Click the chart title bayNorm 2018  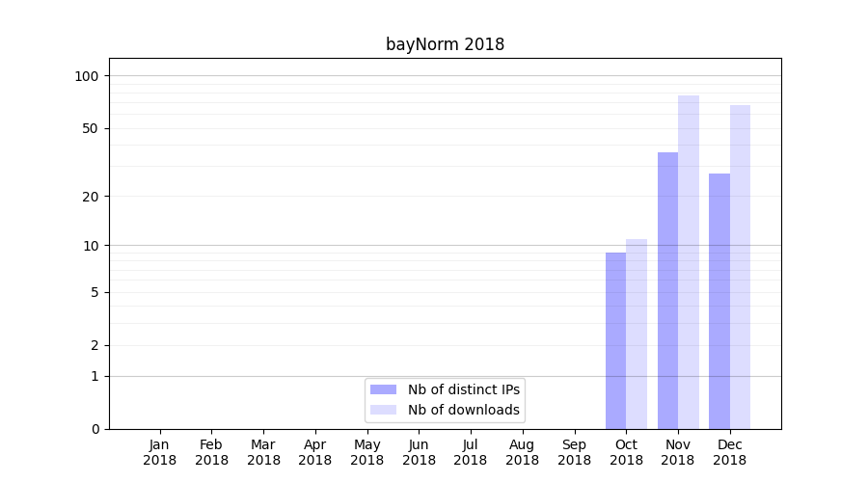click(x=445, y=44)
